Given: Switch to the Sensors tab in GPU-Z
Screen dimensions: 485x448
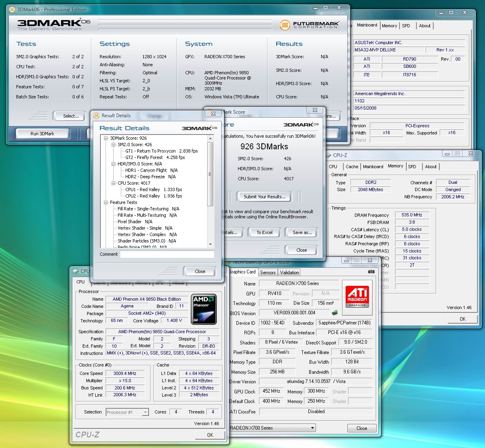Looking at the screenshot, I should pos(268,273).
